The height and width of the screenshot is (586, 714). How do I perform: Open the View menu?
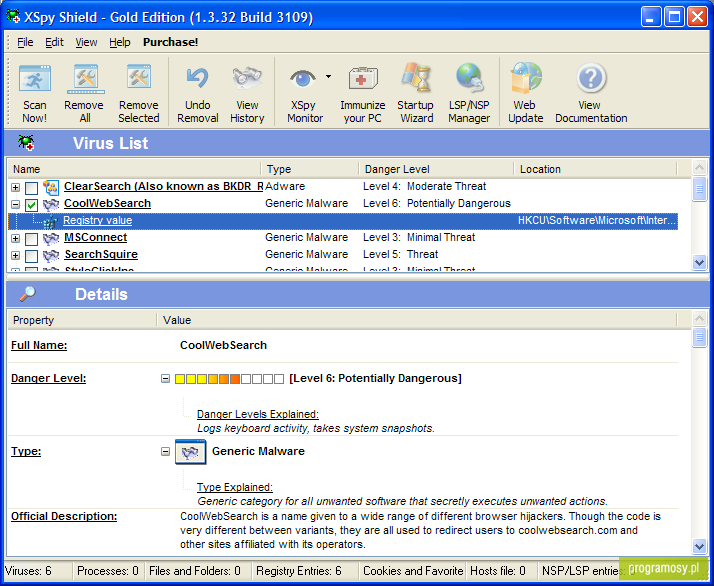(86, 42)
